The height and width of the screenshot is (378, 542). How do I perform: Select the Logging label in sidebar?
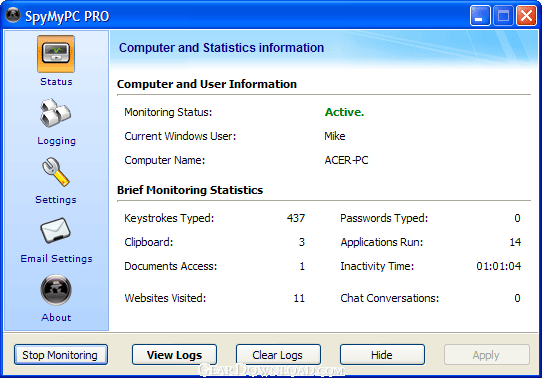(56, 141)
